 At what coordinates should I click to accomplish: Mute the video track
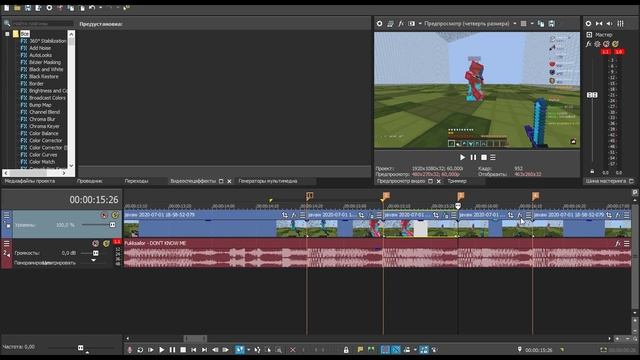[x=104, y=215]
